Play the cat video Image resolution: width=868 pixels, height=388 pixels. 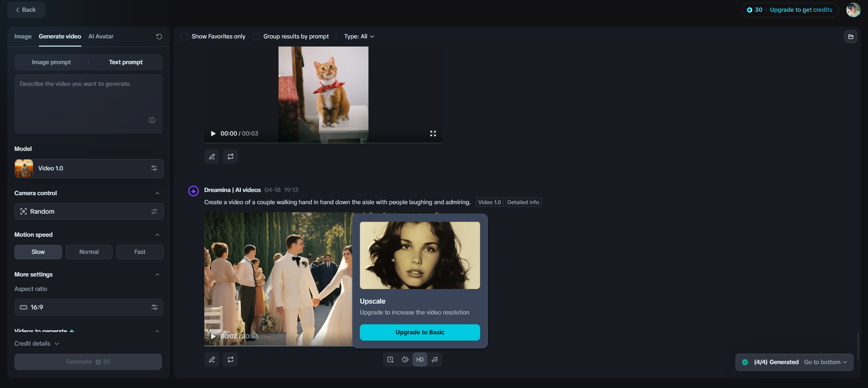click(x=213, y=134)
